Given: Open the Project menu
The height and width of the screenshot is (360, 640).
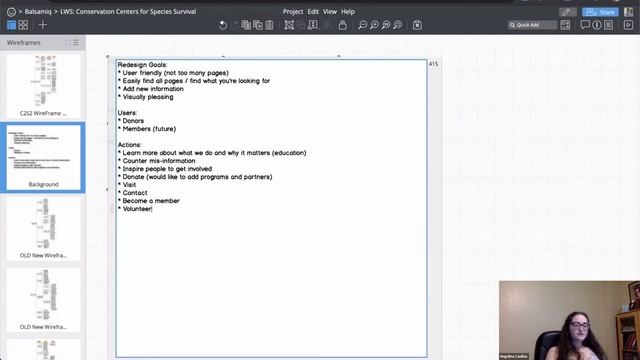Looking at the screenshot, I should pyautogui.click(x=293, y=11).
